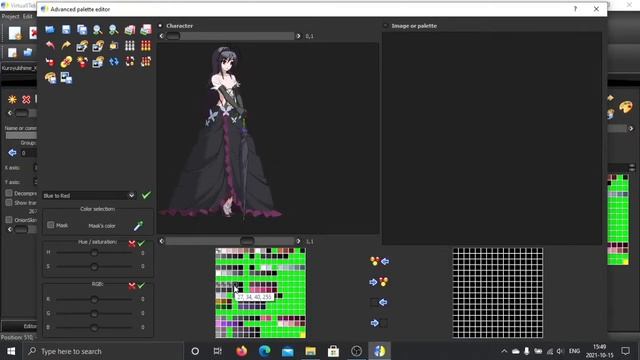
Task: Click the small yellow bucket icon
Action: (x=113, y=45)
